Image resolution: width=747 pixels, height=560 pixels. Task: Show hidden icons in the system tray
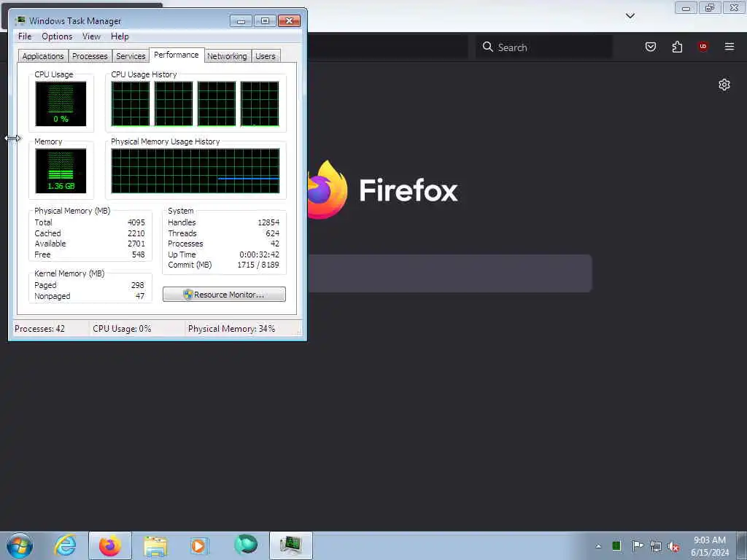pos(598,546)
